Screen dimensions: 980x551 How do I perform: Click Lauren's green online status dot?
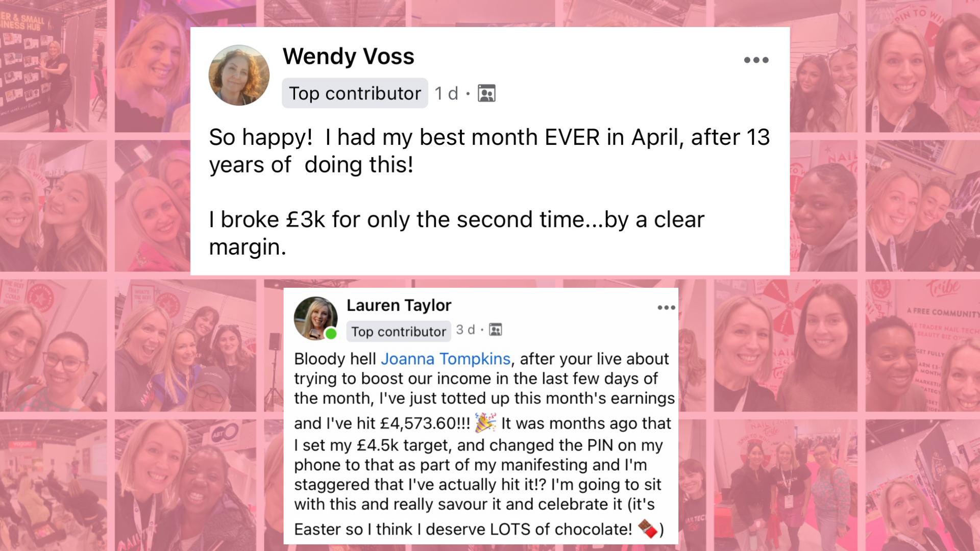click(331, 334)
